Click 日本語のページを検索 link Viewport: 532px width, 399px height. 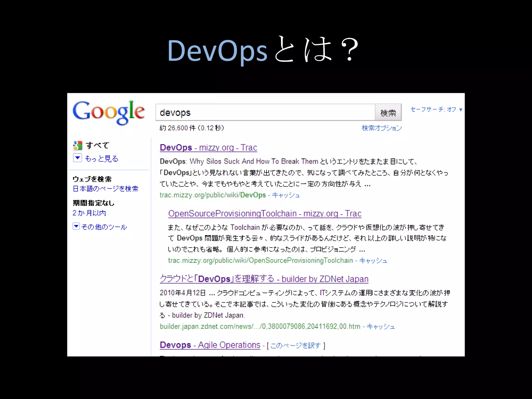(105, 189)
